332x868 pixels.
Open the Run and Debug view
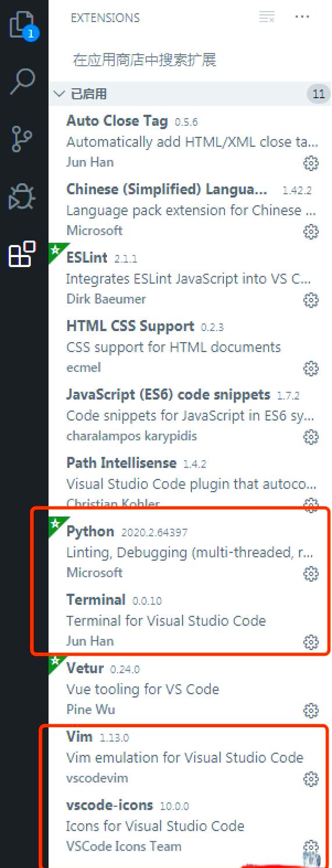[22, 197]
